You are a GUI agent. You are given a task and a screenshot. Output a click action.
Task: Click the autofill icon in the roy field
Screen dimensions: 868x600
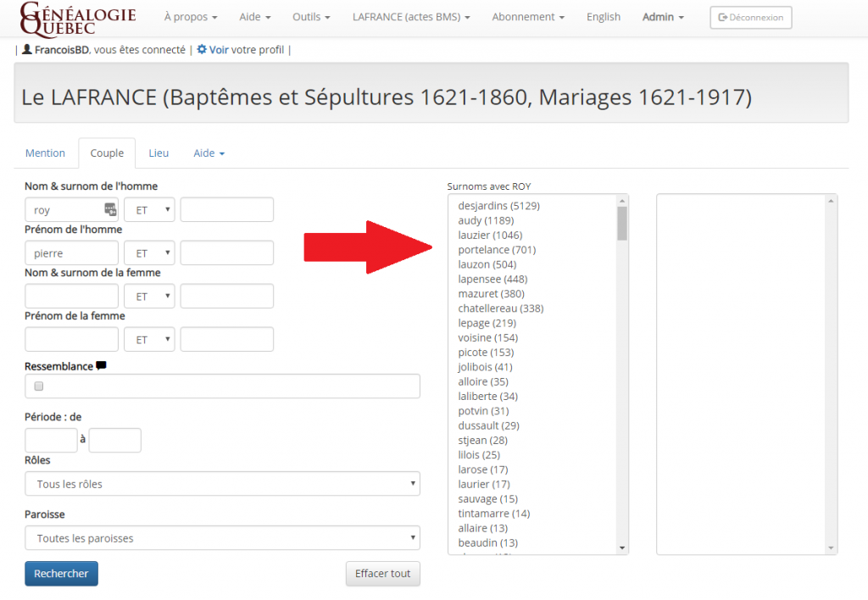coord(110,209)
